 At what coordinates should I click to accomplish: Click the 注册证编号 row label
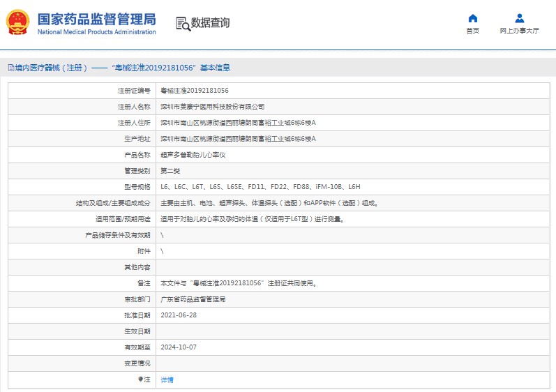(134, 91)
